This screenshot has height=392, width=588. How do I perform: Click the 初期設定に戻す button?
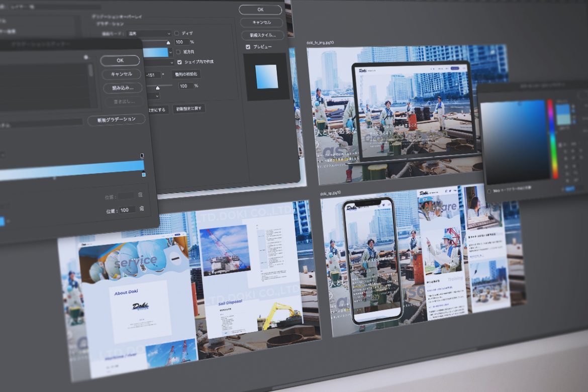[189, 109]
